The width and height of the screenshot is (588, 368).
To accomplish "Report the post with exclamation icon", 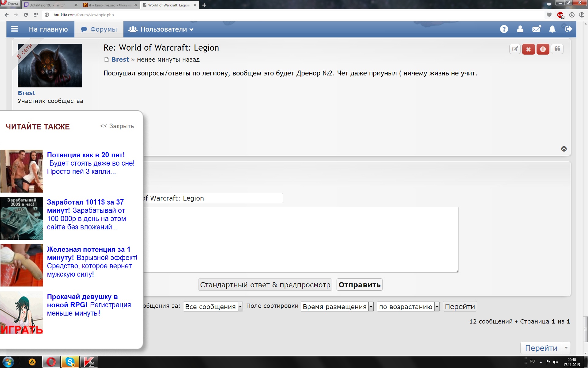I will pyautogui.click(x=543, y=49).
